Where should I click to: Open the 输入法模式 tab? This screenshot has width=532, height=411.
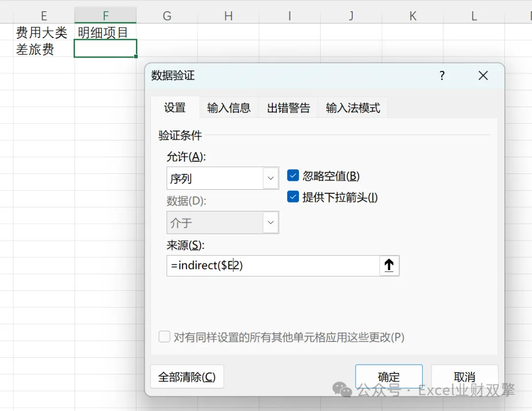point(353,108)
